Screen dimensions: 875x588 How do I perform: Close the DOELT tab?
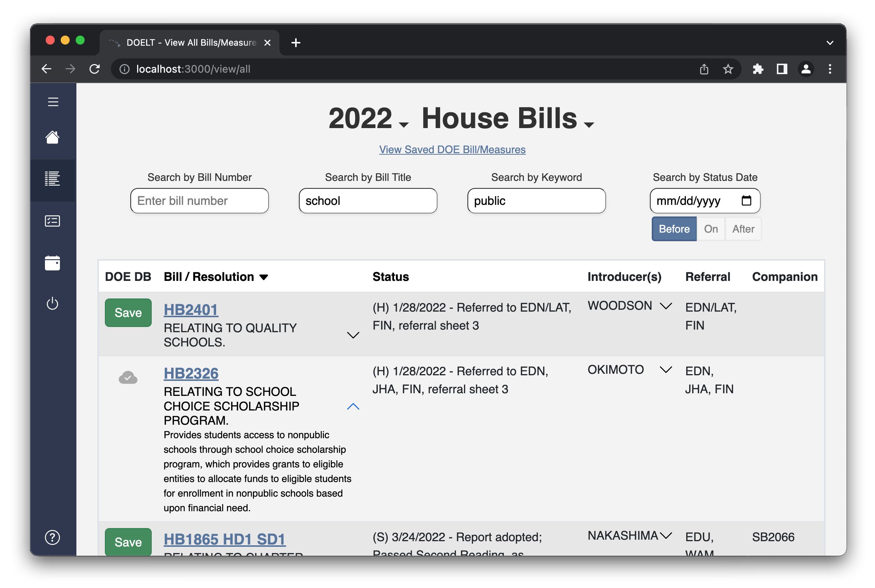click(267, 43)
